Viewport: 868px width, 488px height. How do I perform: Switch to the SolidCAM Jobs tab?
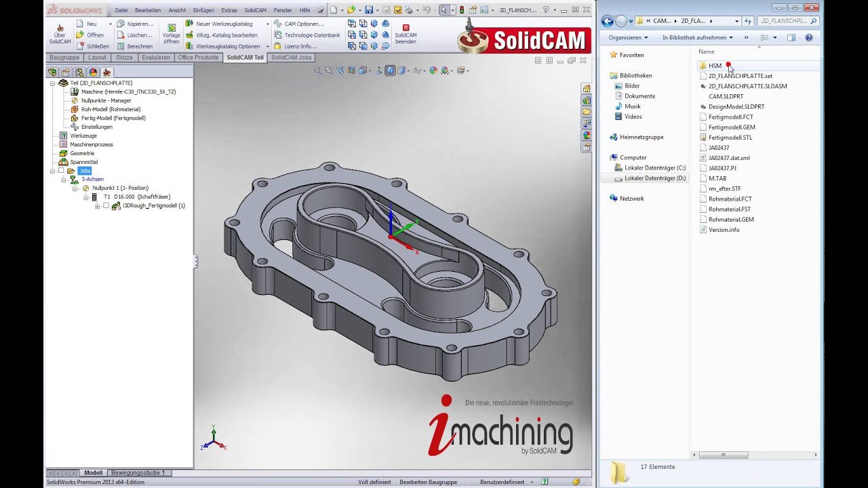coord(292,58)
